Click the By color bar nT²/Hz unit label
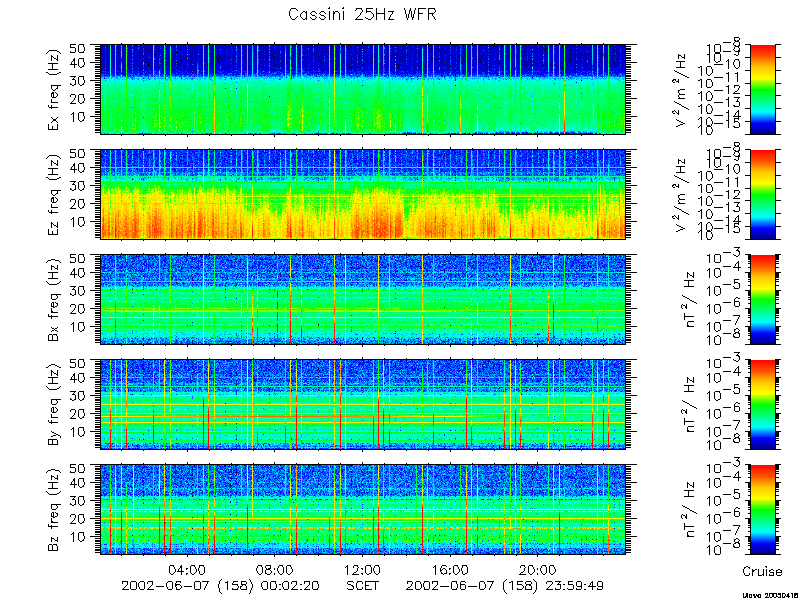 click(x=688, y=405)
